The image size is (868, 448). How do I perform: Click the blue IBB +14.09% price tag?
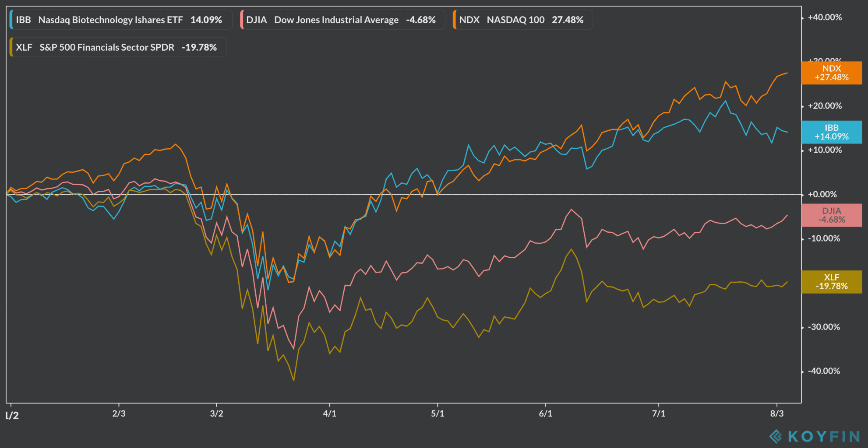coord(831,132)
